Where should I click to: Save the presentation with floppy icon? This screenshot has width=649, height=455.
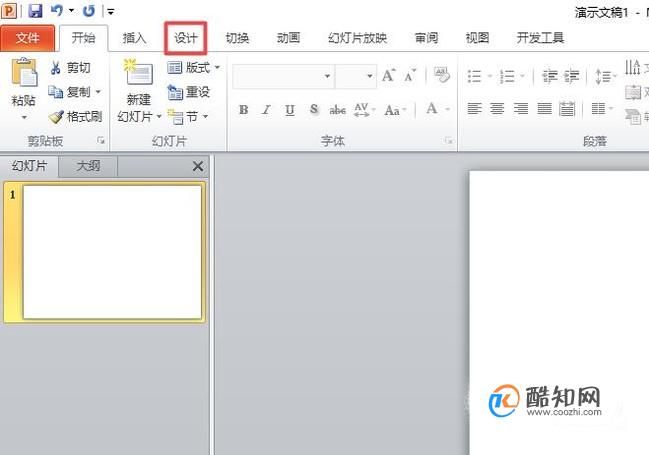(x=35, y=10)
